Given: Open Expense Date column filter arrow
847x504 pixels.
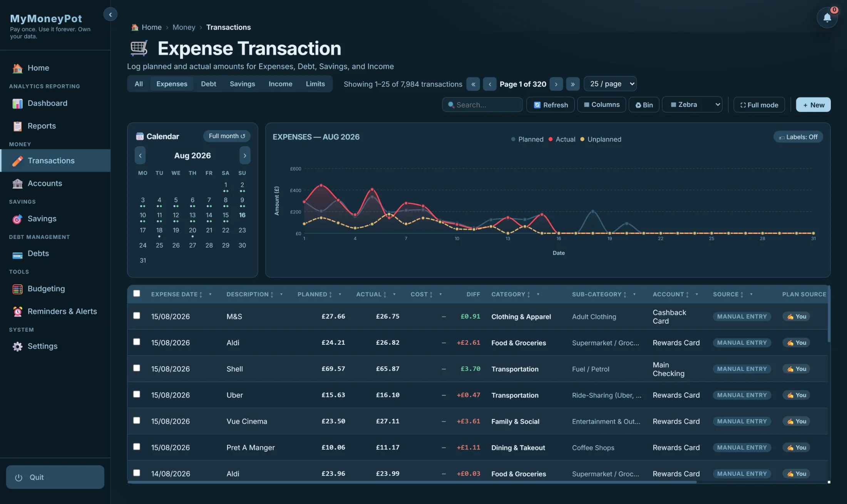Looking at the screenshot, I should click(x=210, y=294).
